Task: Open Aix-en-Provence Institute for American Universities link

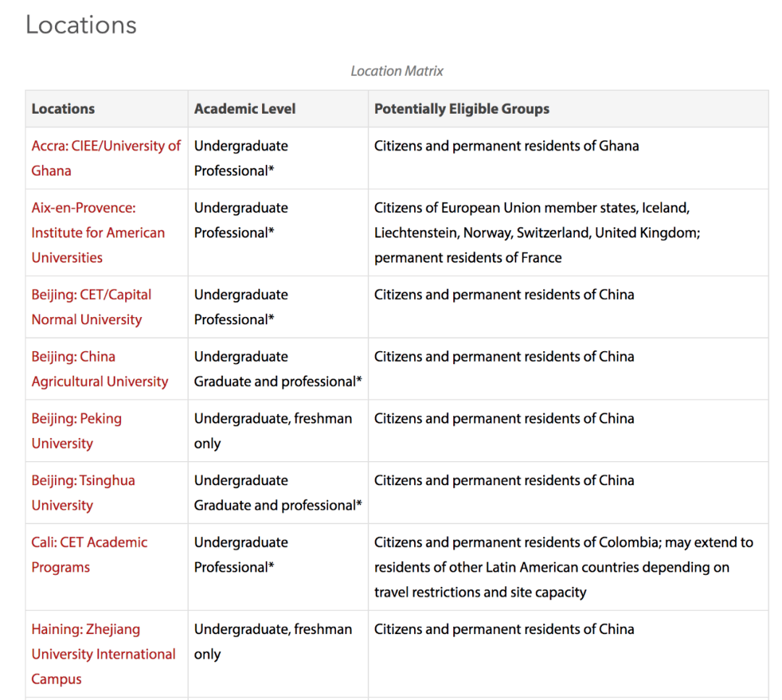Action: (98, 232)
